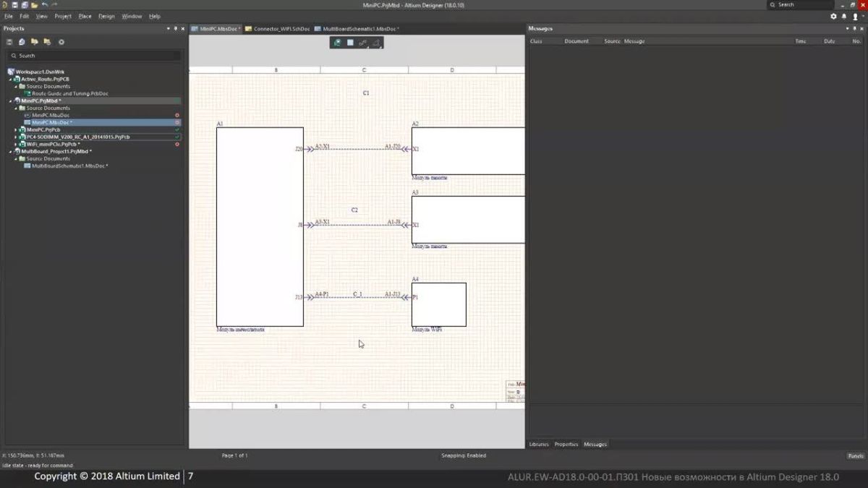Open notifications bell icon
This screenshot has height=488, width=868.
point(844,16)
